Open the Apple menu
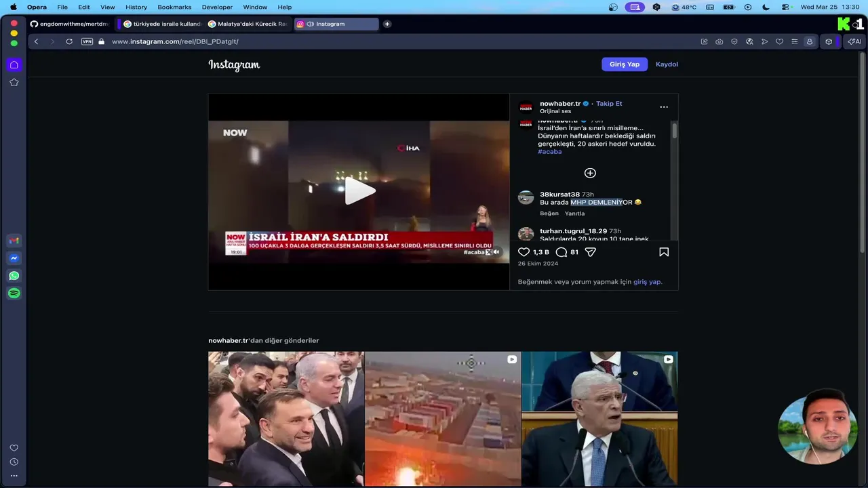 [x=13, y=7]
